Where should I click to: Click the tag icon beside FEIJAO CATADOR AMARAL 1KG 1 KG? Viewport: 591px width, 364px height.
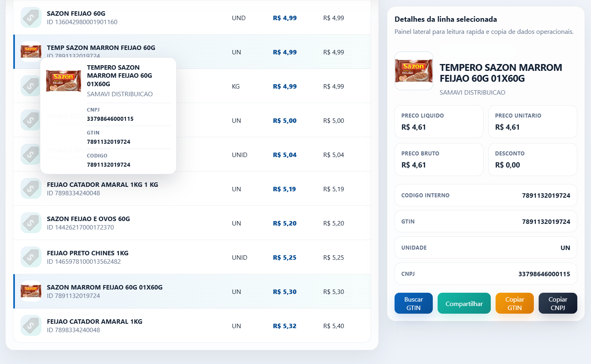coord(31,188)
